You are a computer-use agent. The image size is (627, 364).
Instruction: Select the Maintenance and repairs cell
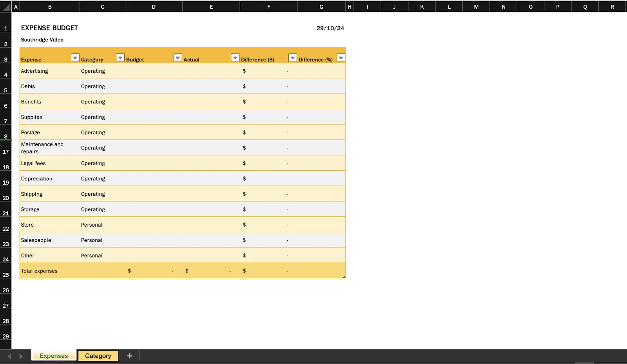click(x=50, y=148)
